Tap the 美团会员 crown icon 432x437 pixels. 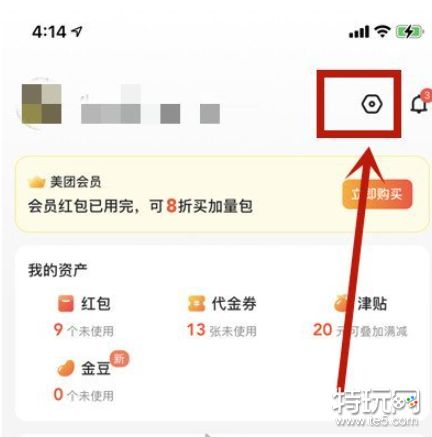37,182
